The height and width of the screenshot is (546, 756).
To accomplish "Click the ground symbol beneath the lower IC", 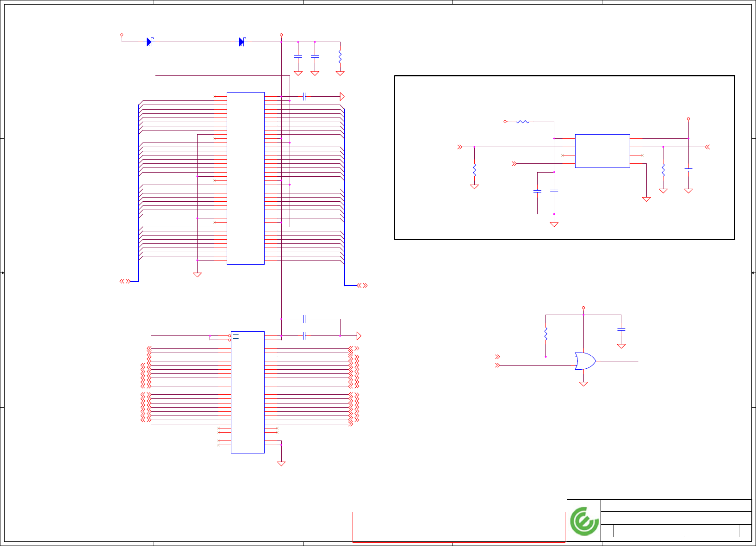I will pos(281,464).
